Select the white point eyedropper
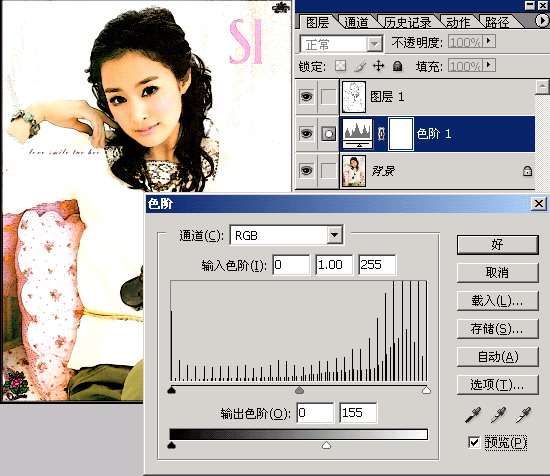This screenshot has width=550, height=476. [x=523, y=415]
